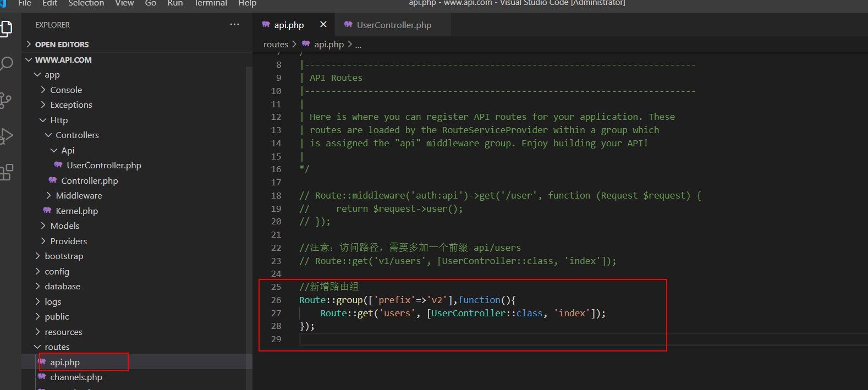Click the PHP icon in the breadcrumb before api.php

pos(306,44)
